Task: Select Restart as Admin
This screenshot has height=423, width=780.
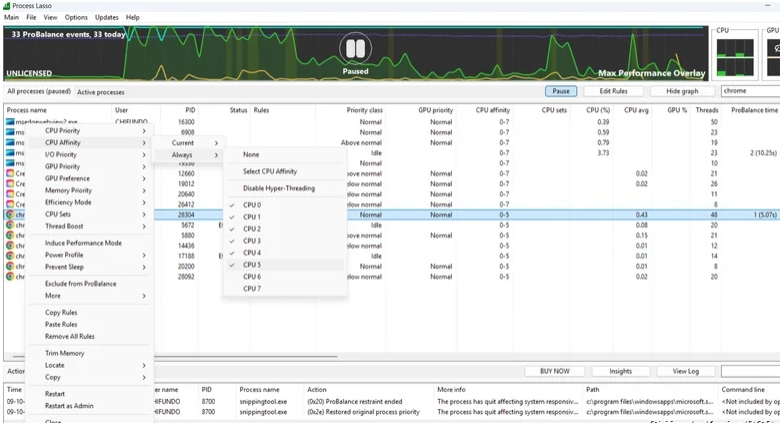Action: (x=90, y=406)
